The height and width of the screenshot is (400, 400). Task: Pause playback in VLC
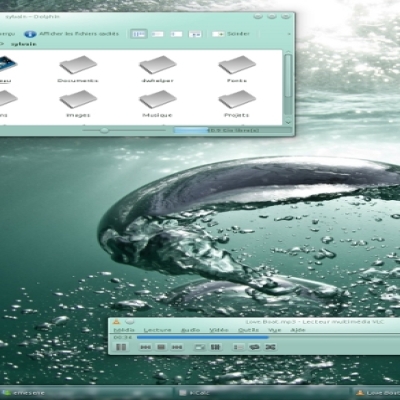point(121,347)
